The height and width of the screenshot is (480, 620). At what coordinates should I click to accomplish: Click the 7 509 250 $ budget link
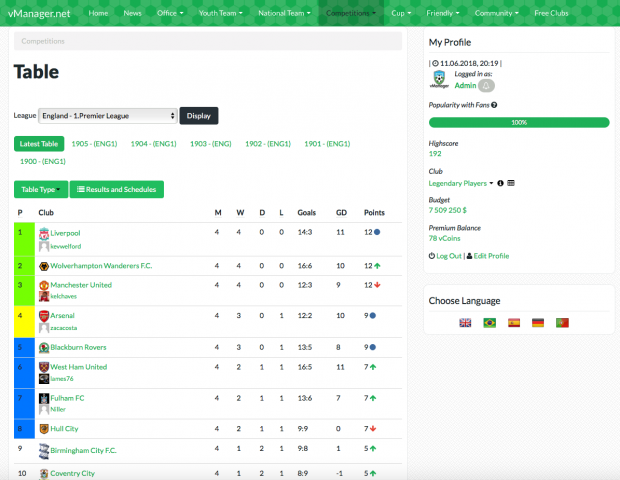pyautogui.click(x=448, y=210)
